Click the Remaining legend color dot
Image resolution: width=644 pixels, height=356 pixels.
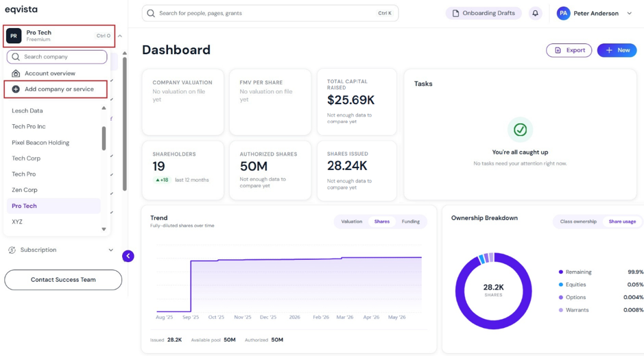(560, 272)
